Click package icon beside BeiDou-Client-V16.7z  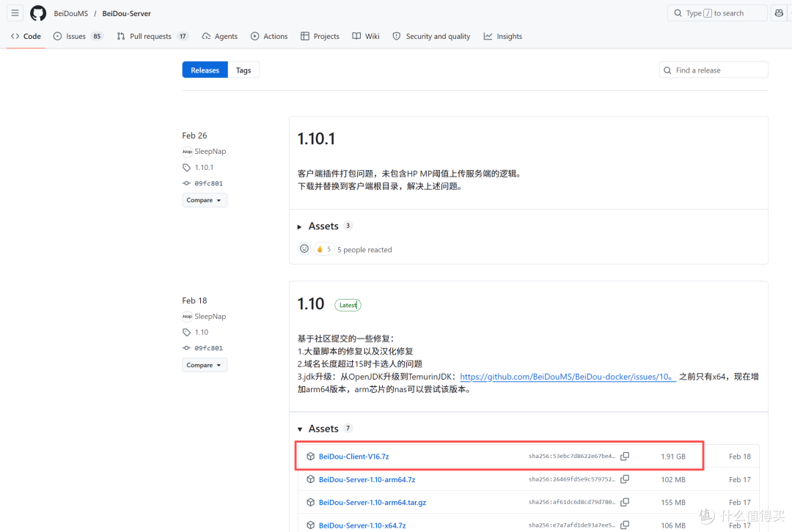(x=311, y=457)
